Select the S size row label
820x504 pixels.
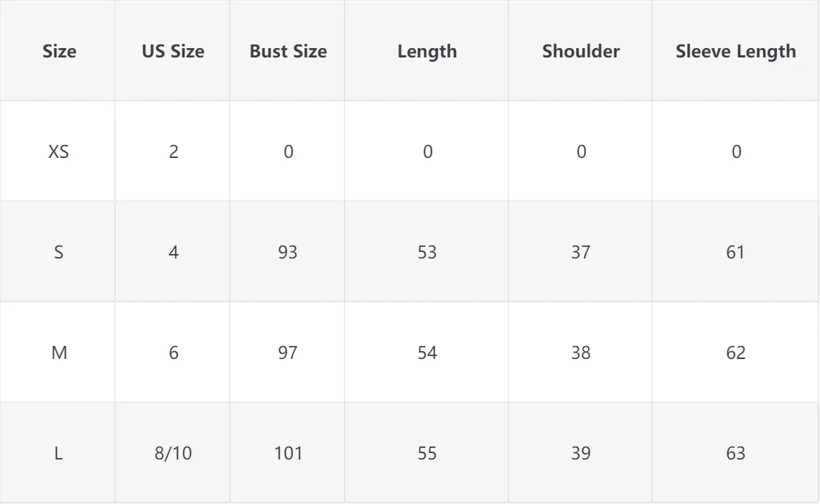[x=59, y=253]
